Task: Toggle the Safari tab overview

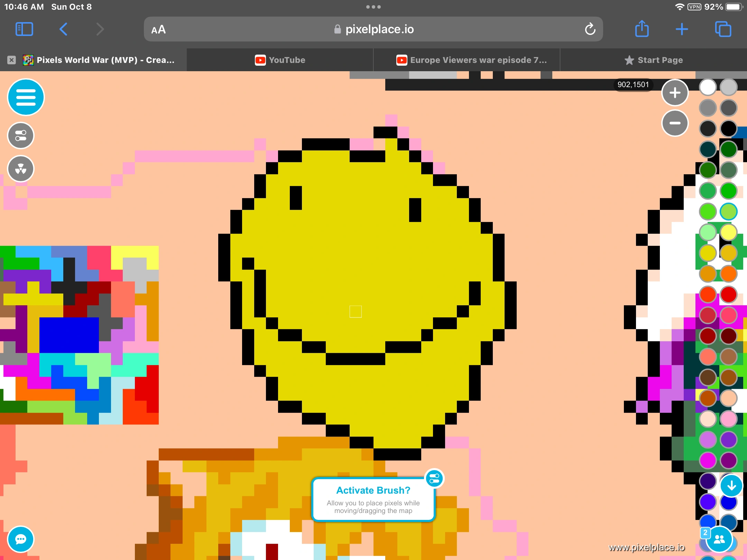Action: 723,29
